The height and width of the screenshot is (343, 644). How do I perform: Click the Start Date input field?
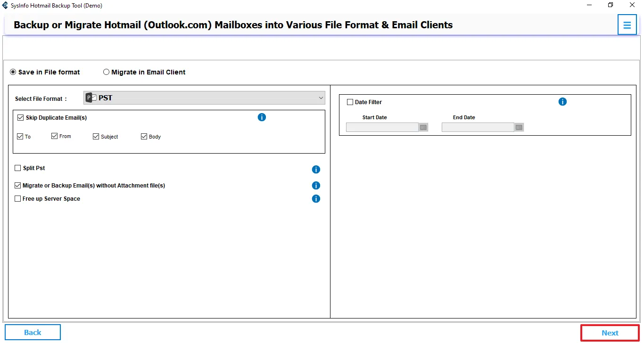click(x=382, y=127)
